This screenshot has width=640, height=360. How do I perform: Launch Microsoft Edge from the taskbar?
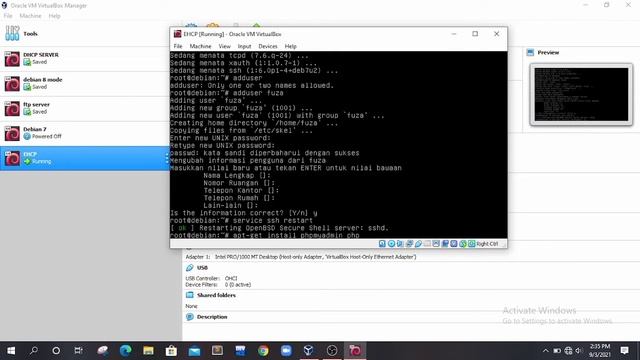[126, 351]
